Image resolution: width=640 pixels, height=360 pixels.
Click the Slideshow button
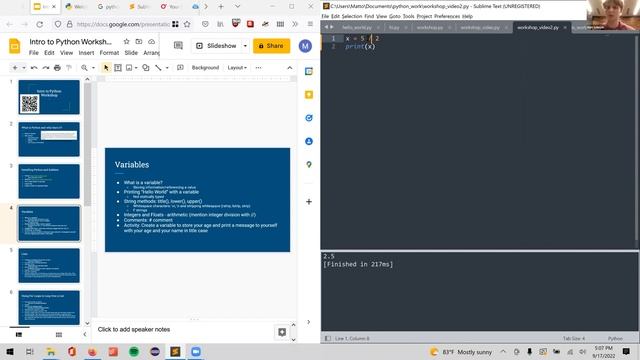(x=217, y=46)
